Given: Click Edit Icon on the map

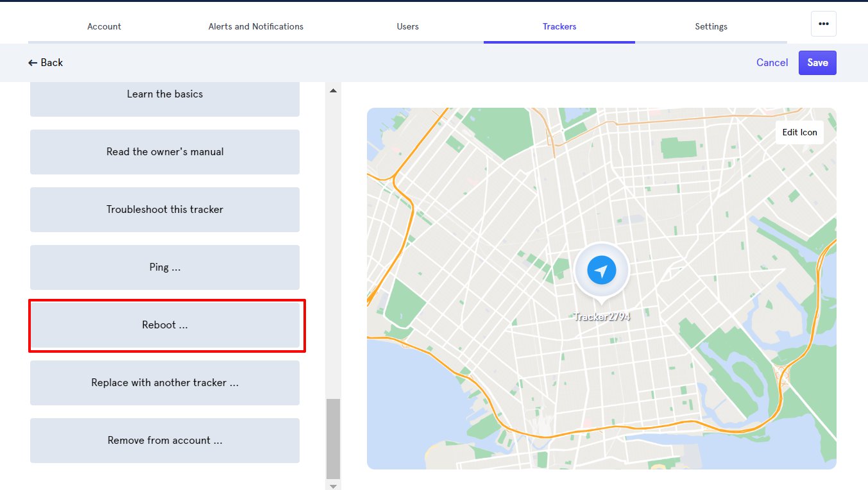Looking at the screenshot, I should click(x=799, y=132).
